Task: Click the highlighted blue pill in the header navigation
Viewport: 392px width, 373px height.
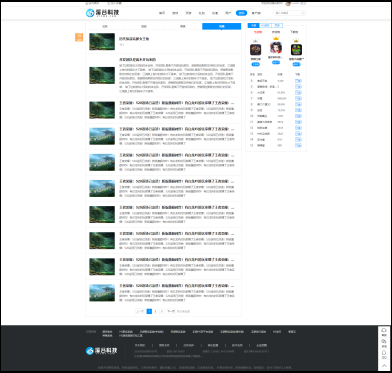Action: [x=241, y=13]
